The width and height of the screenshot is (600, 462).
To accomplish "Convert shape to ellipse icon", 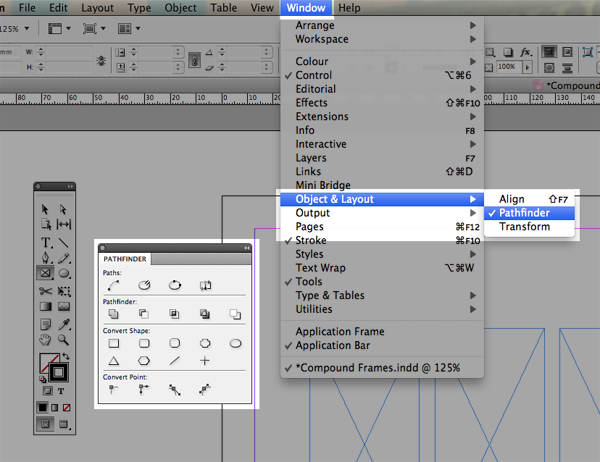I will click(x=235, y=343).
